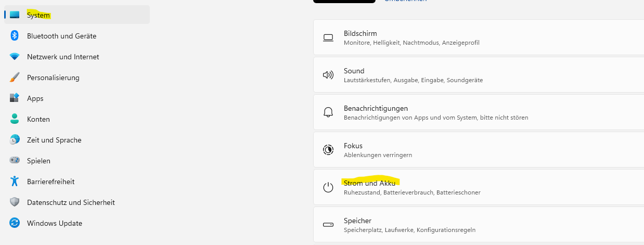Click 'Monitore, Helligkeit, Nachtmodus, Anzeigeprofil' text
This screenshot has width=644, height=245.
(x=411, y=43)
